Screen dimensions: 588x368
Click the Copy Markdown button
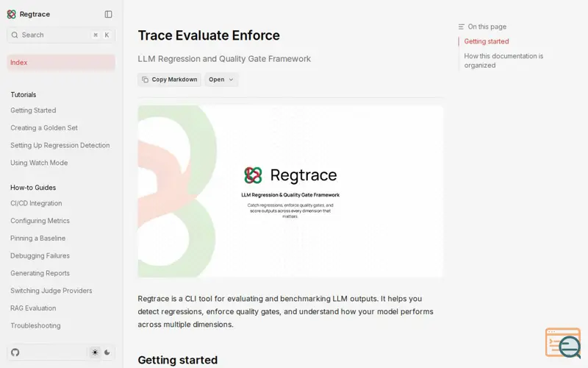[170, 79]
